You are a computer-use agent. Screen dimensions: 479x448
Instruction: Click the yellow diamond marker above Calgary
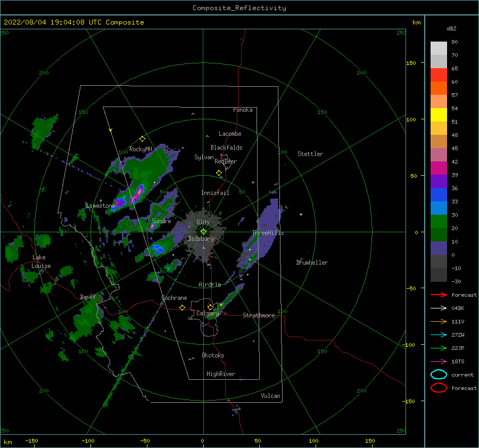(210, 307)
